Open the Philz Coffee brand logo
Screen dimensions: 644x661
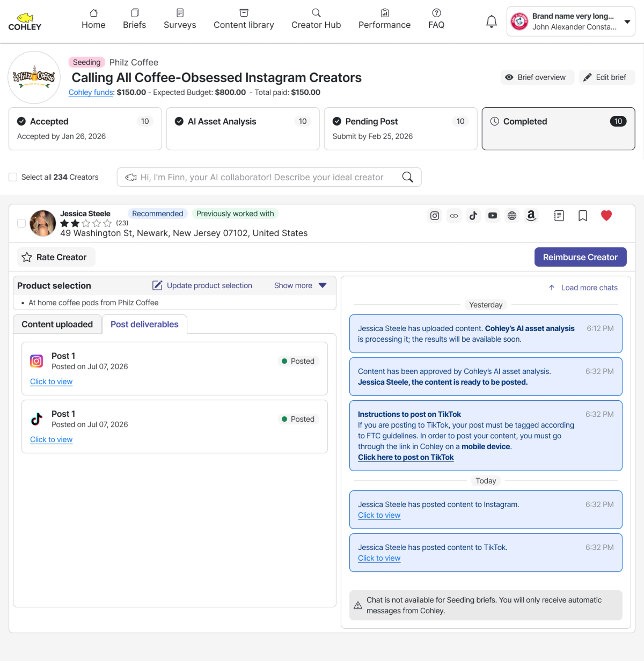(x=34, y=77)
